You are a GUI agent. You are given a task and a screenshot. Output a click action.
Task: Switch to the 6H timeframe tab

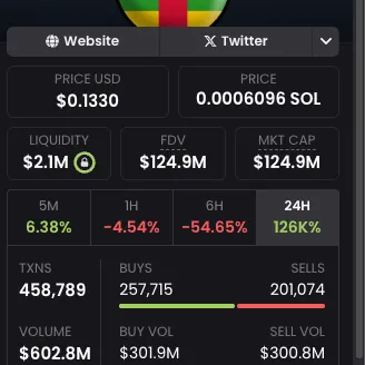pos(215,217)
